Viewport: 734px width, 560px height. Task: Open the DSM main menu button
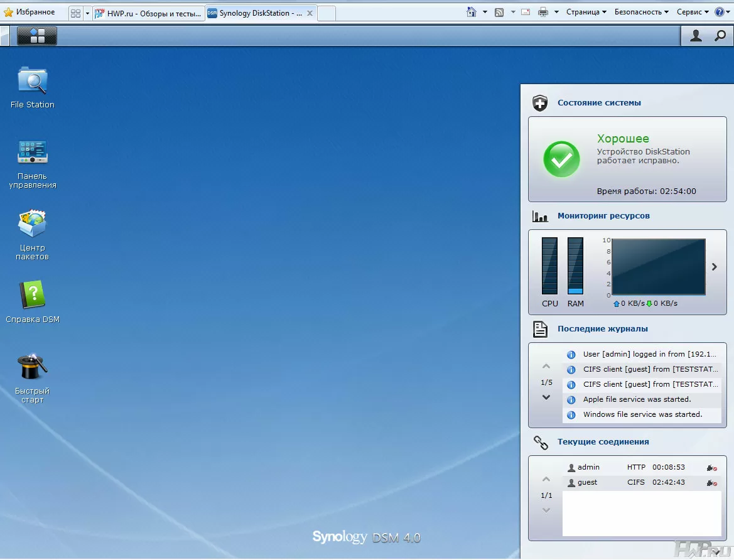[37, 36]
